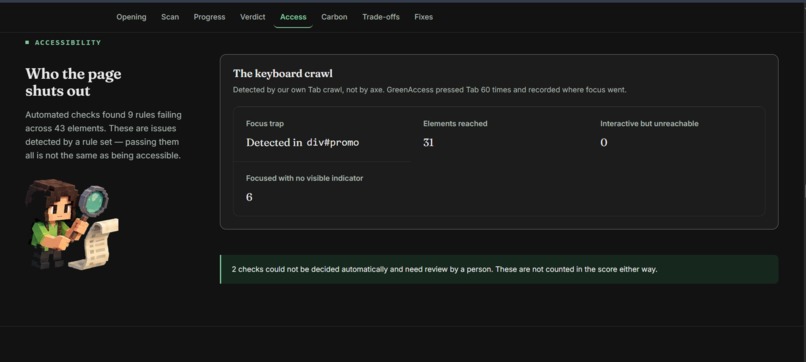
Task: Go to the Progress tab
Action: [209, 17]
